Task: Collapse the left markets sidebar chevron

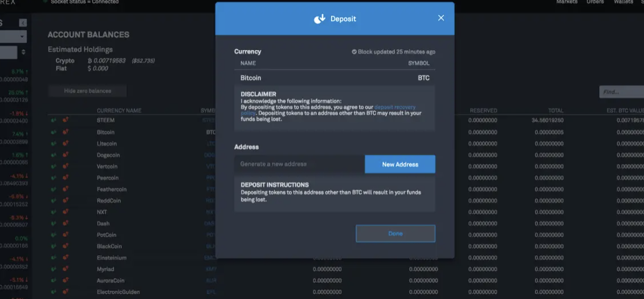Action: (x=23, y=23)
